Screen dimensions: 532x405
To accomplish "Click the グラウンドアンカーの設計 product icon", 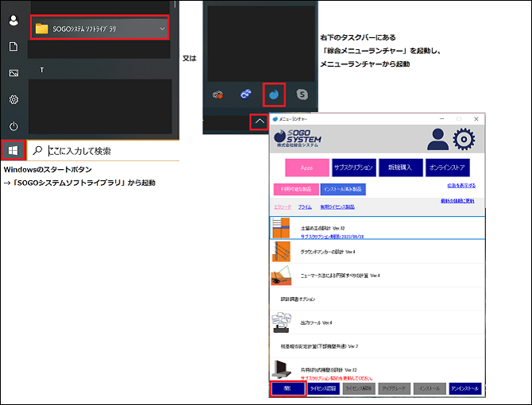I will [x=281, y=252].
